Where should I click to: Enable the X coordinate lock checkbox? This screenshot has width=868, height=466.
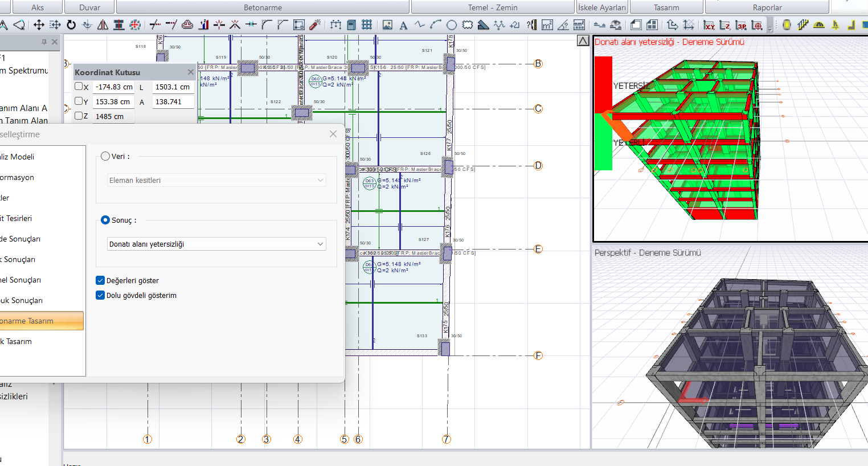[79, 87]
